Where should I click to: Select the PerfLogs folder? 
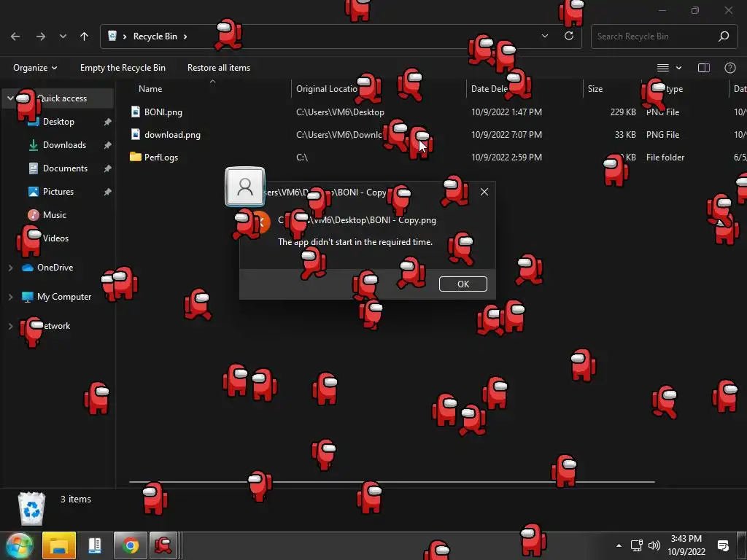[x=161, y=157]
